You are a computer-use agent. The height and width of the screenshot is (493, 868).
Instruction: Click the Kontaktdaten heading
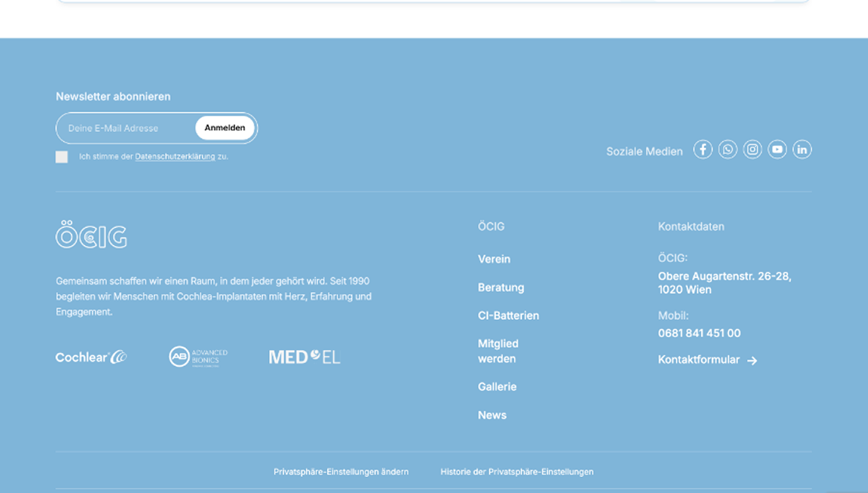pyautogui.click(x=691, y=227)
